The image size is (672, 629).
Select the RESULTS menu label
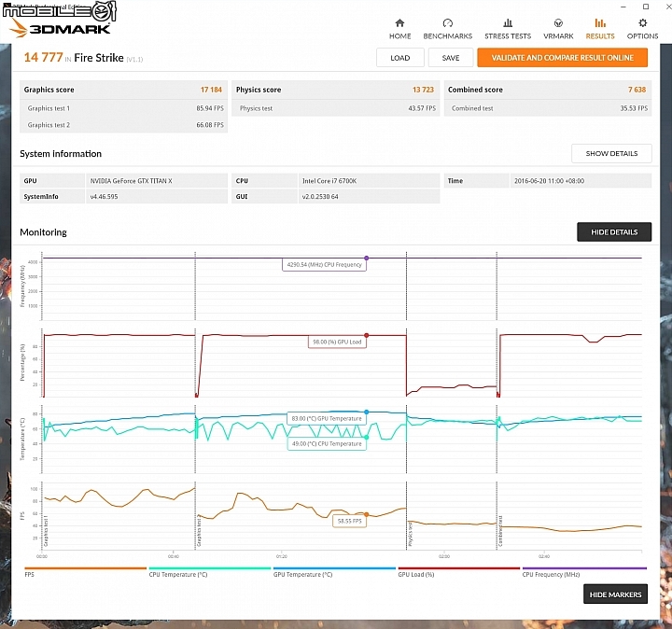point(600,36)
